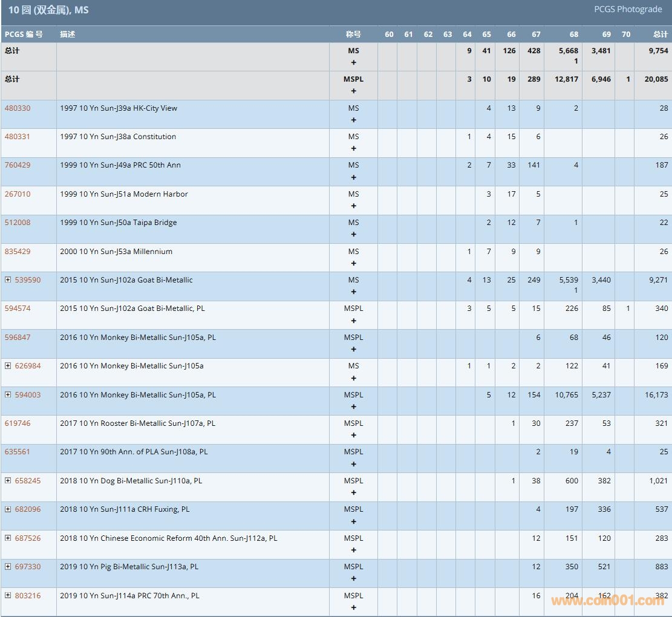672x617 pixels.
Task: Open the PCGS Photograde link
Action: [x=628, y=10]
